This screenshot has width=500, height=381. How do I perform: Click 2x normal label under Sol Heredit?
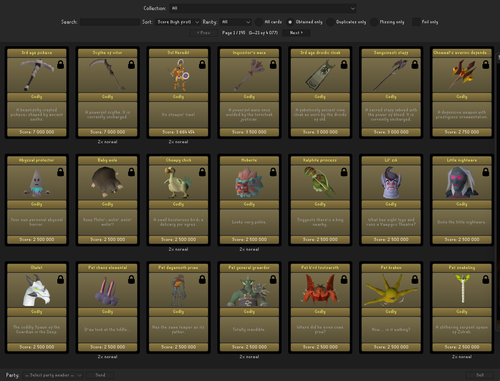pos(178,142)
